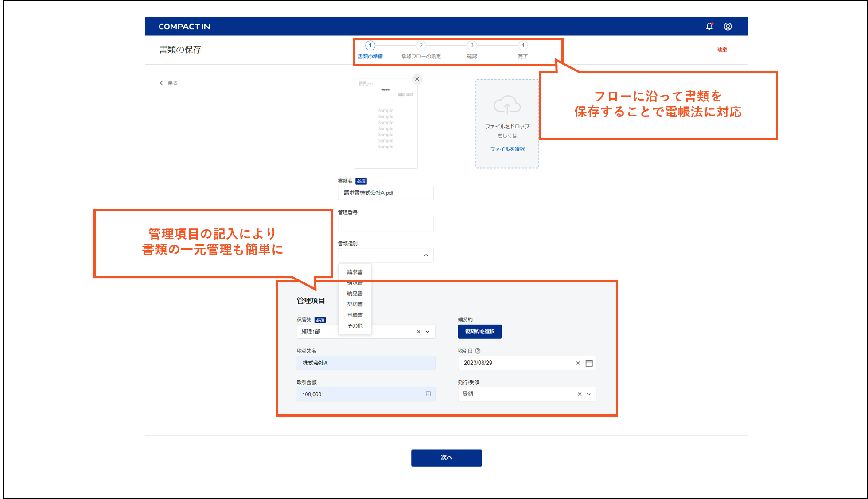
Task: Click the 発行/受領 dropdown selector
Action: click(x=527, y=394)
